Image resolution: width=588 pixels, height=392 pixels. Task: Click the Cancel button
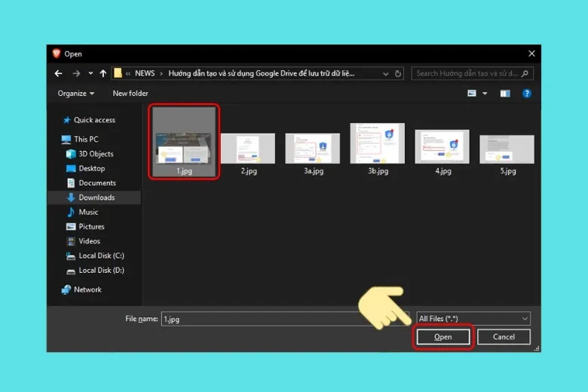click(504, 337)
